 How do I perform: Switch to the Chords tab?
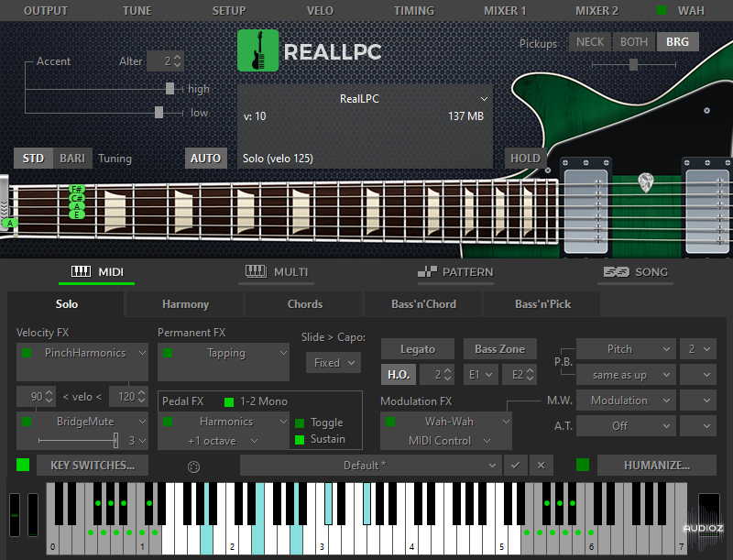pyautogui.click(x=305, y=304)
